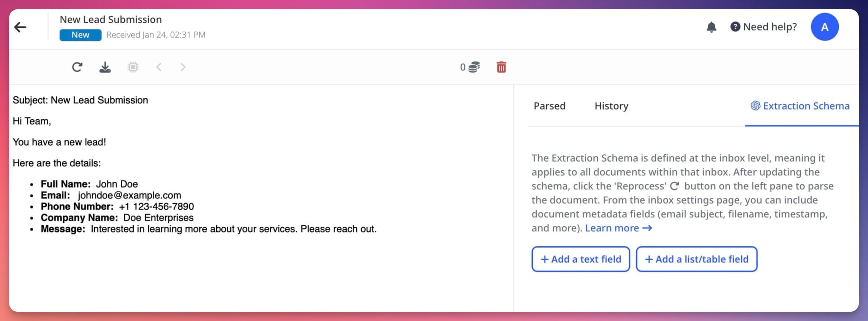Download the document
This screenshot has width=868, height=321.
[x=105, y=67]
